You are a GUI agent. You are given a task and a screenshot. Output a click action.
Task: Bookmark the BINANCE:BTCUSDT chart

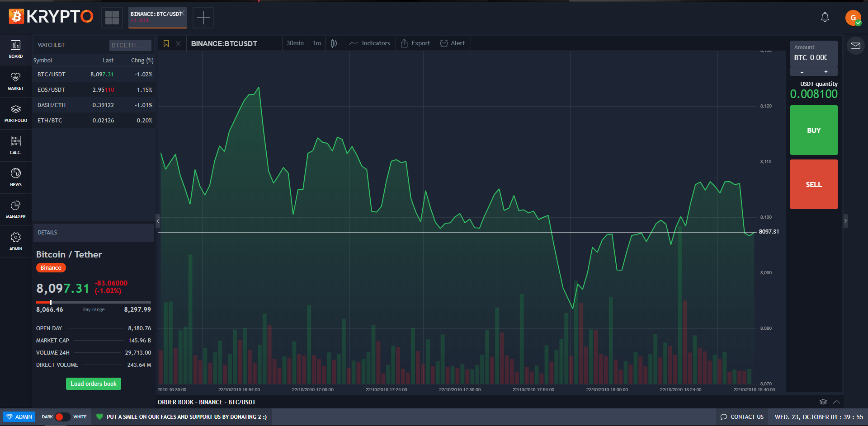[x=166, y=43]
